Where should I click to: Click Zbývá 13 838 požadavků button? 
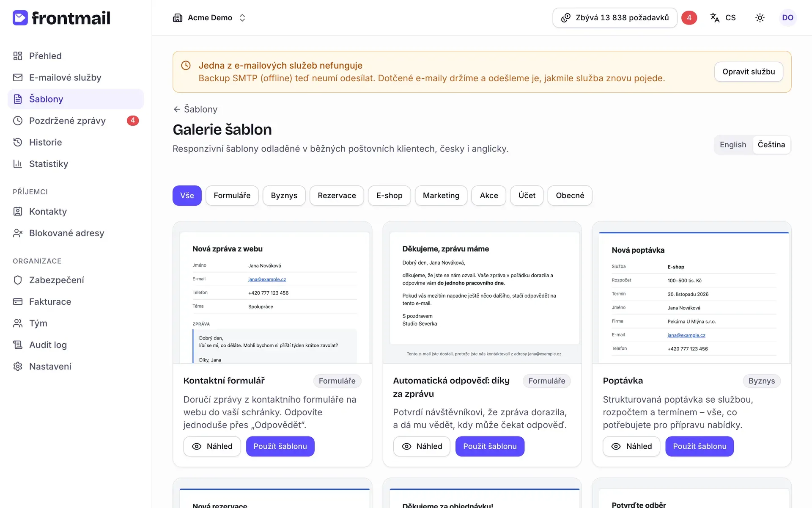click(615, 18)
